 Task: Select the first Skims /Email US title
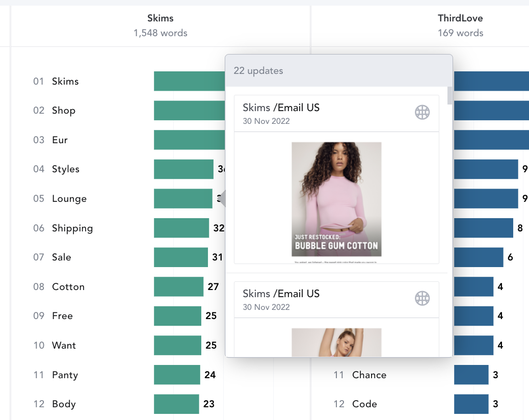(x=281, y=108)
